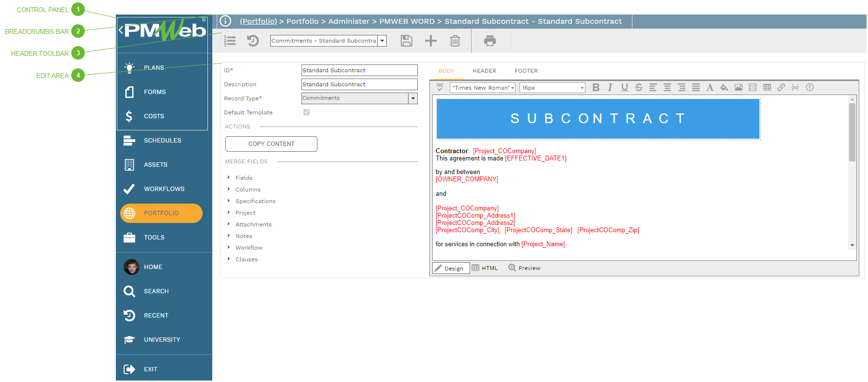
Task: Toggle bold formatting in editor toolbar
Action: (x=596, y=88)
